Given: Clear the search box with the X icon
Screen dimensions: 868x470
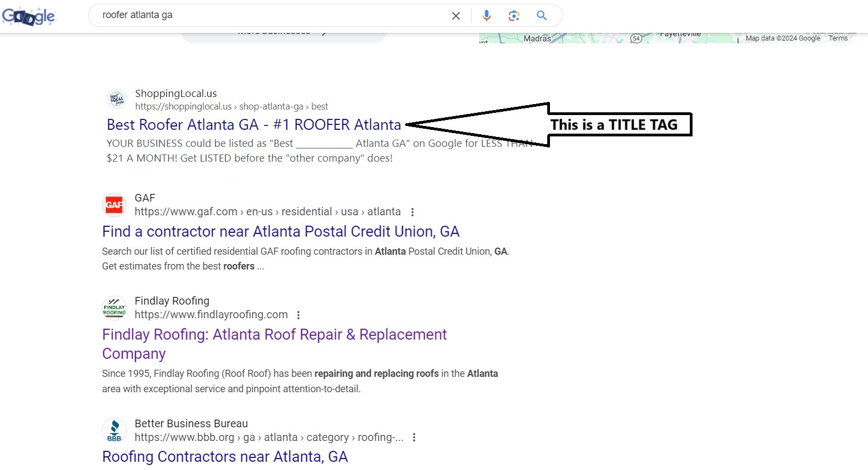Looking at the screenshot, I should coord(456,16).
